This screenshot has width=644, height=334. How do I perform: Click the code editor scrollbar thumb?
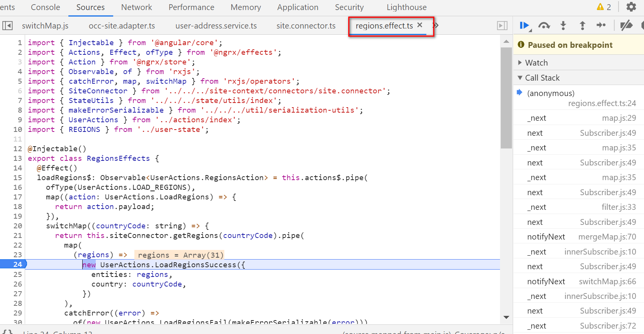(506, 98)
